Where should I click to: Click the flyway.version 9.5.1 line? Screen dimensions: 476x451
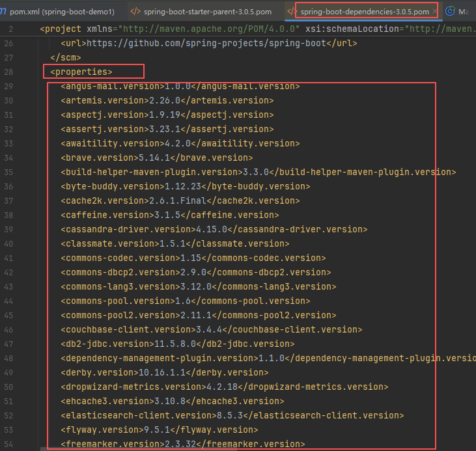pos(160,430)
